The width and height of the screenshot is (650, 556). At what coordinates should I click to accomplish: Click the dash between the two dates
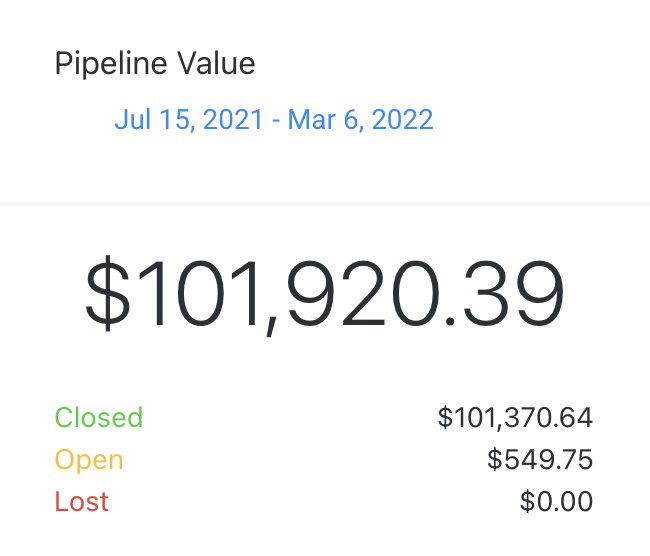(x=276, y=121)
